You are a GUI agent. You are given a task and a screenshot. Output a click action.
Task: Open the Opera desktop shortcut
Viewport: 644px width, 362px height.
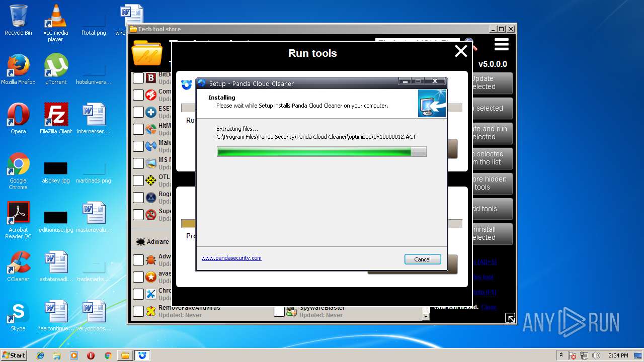tap(18, 119)
